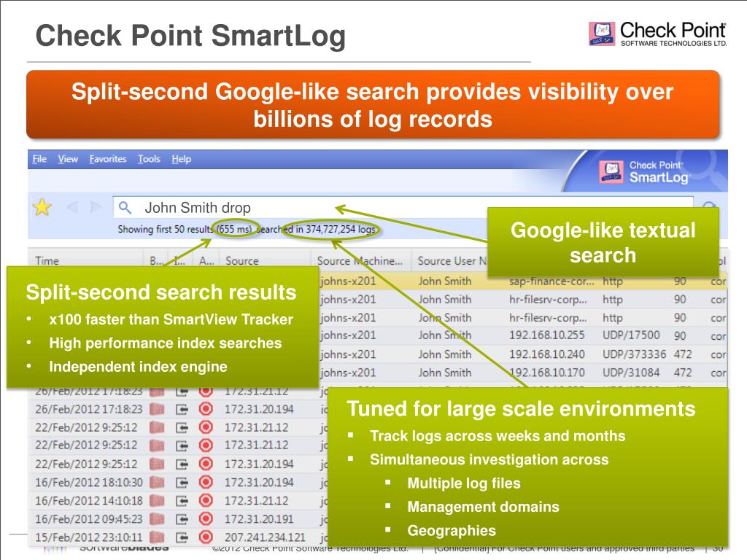The width and height of the screenshot is (747, 560).
Task: Select the log row dated 15/Feb/2012 23:10:11
Action: pos(179,537)
